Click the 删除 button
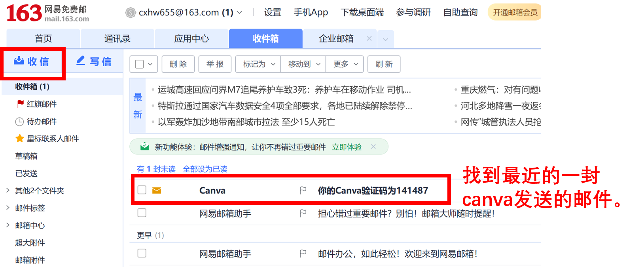The image size is (644, 267). pyautogui.click(x=178, y=64)
